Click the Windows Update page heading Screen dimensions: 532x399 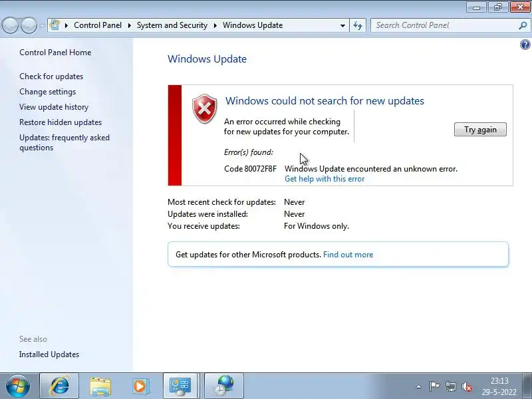tap(207, 59)
